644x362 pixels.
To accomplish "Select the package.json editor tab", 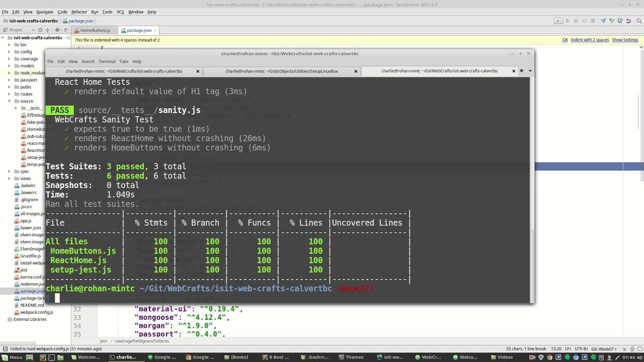I will pyautogui.click(x=139, y=30).
